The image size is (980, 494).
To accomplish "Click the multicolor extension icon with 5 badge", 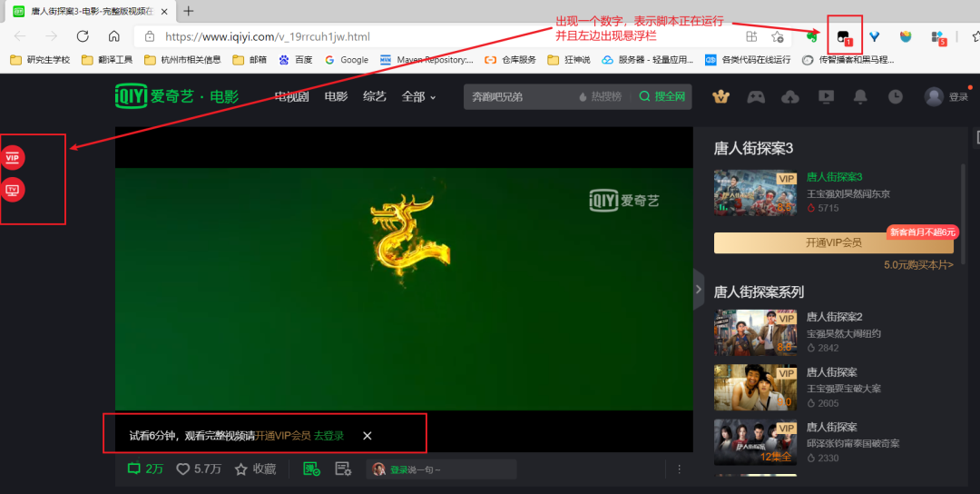I will pyautogui.click(x=937, y=37).
